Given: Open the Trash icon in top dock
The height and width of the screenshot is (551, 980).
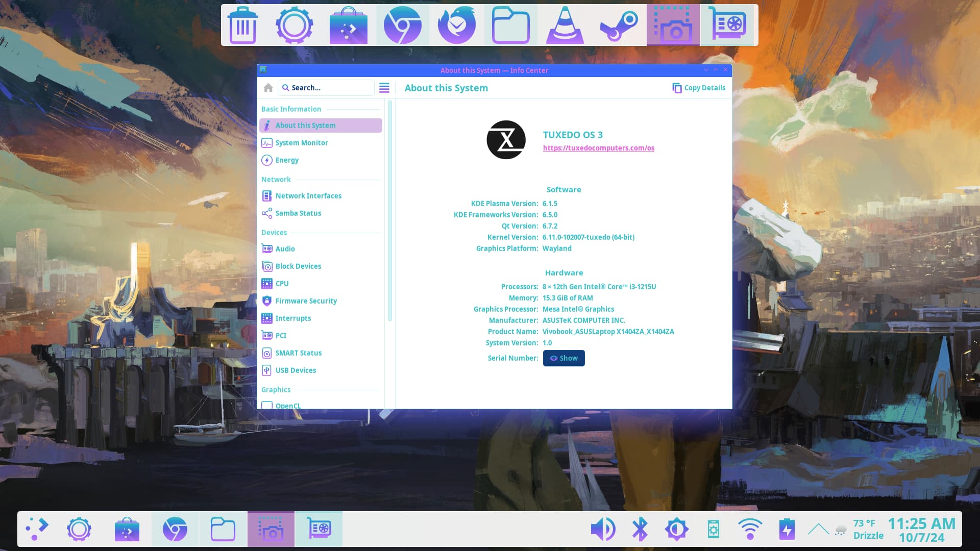Looking at the screenshot, I should [243, 25].
